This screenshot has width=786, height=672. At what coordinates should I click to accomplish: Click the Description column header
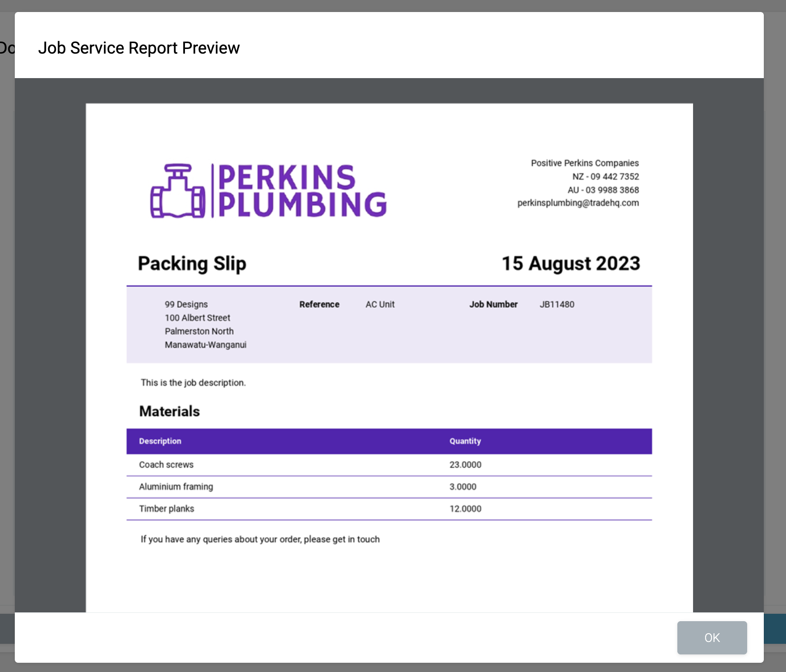(160, 441)
